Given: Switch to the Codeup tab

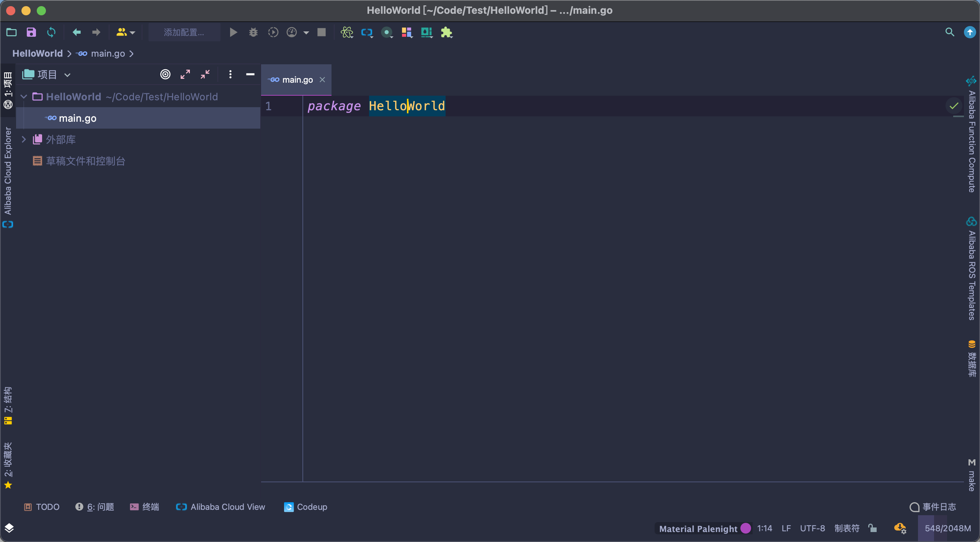Looking at the screenshot, I should [305, 507].
